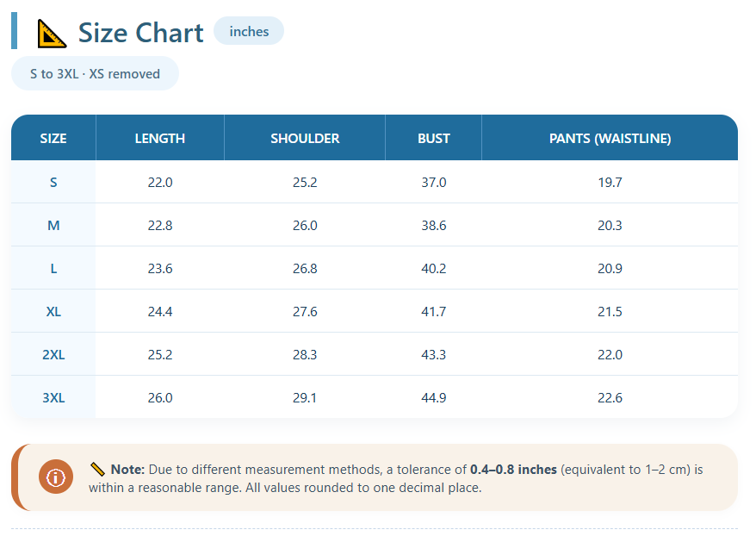Viewport: 756px width, 536px height.
Task: Select the S size row label
Action: tap(53, 182)
